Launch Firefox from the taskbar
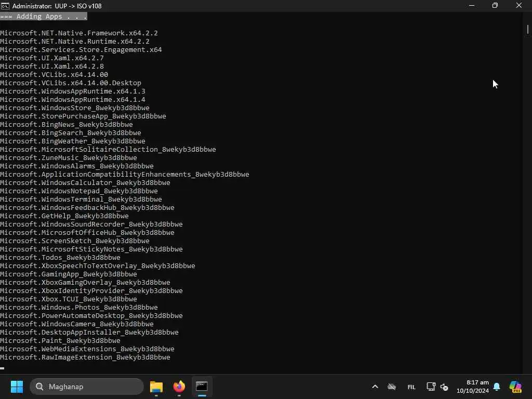 click(179, 387)
